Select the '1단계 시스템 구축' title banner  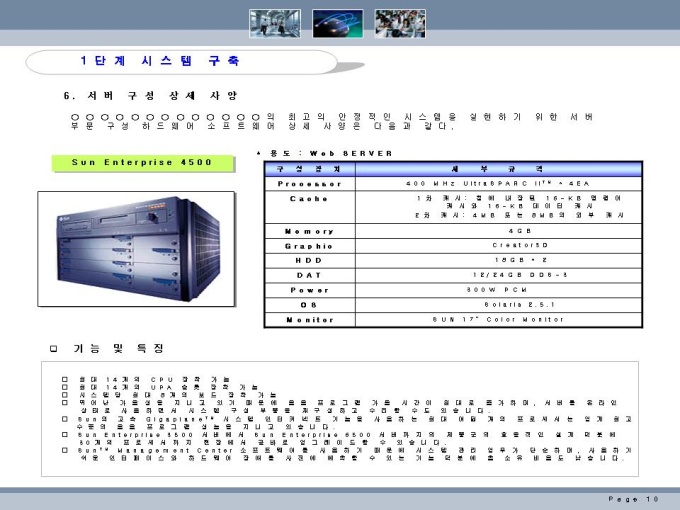181,62
